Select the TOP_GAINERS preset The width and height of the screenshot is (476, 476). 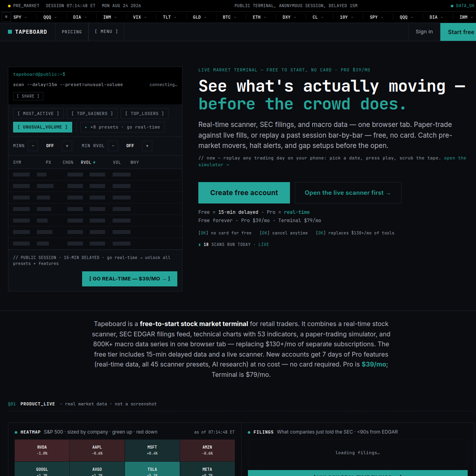[92, 113]
